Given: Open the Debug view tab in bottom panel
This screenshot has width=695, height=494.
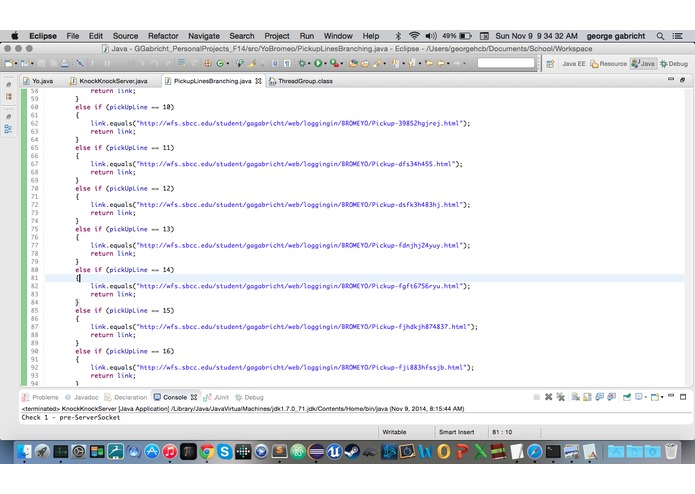Looking at the screenshot, I should pyautogui.click(x=249, y=397).
